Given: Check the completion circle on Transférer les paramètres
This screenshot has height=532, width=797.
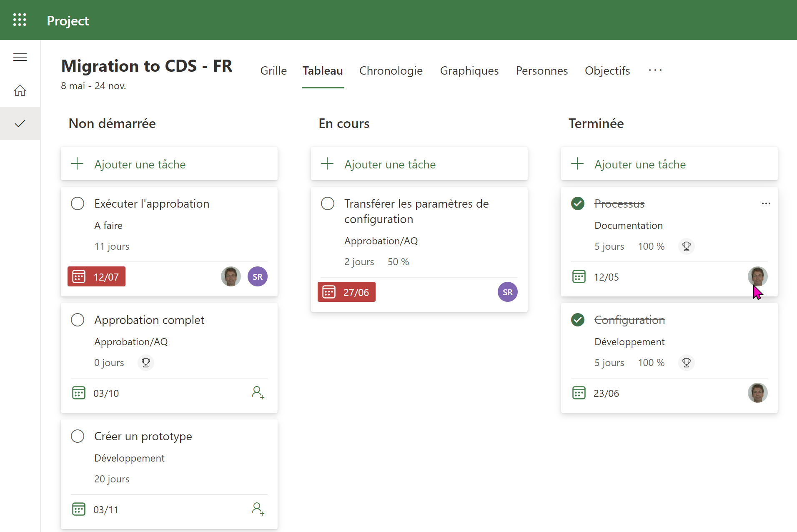Looking at the screenshot, I should point(328,203).
